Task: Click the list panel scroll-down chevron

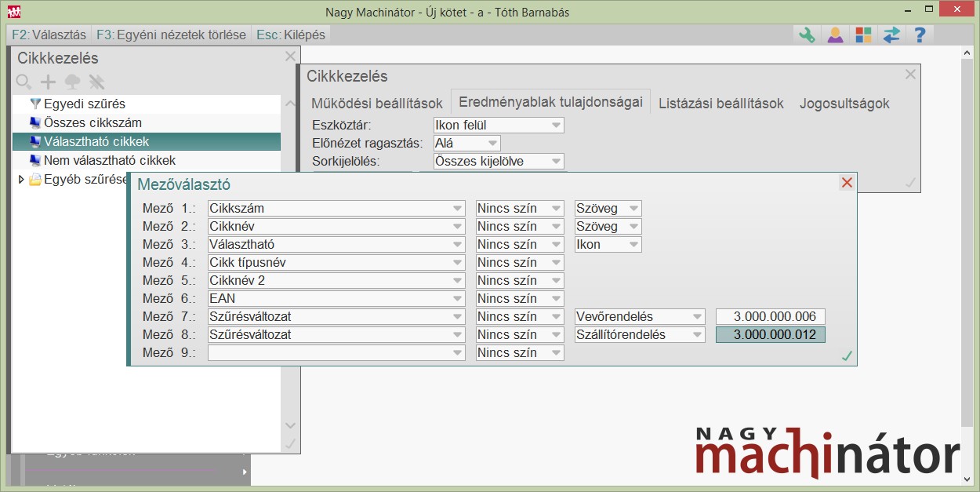Action: pos(290,425)
